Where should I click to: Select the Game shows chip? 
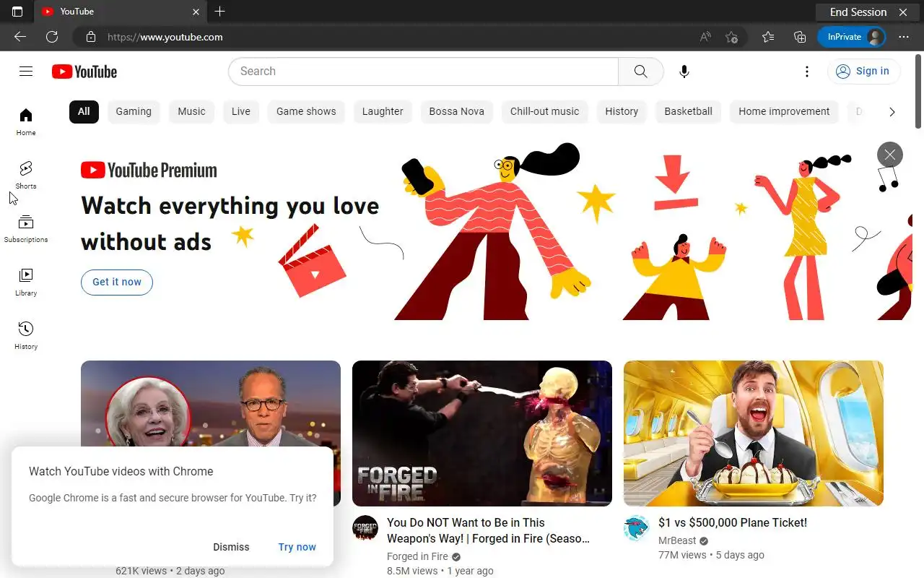coord(306,111)
